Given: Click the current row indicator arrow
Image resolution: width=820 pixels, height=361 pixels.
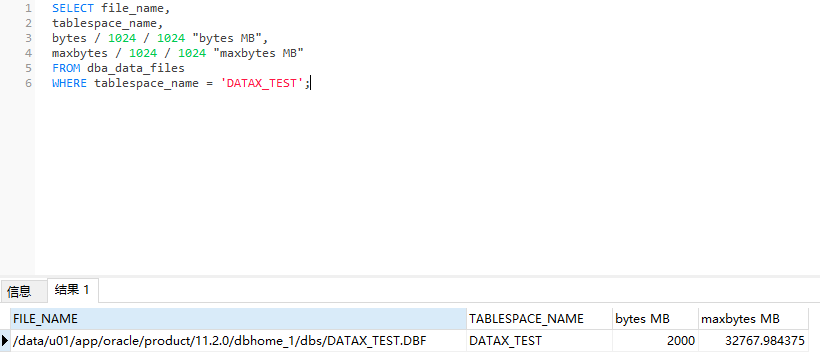Looking at the screenshot, I should (x=5, y=341).
